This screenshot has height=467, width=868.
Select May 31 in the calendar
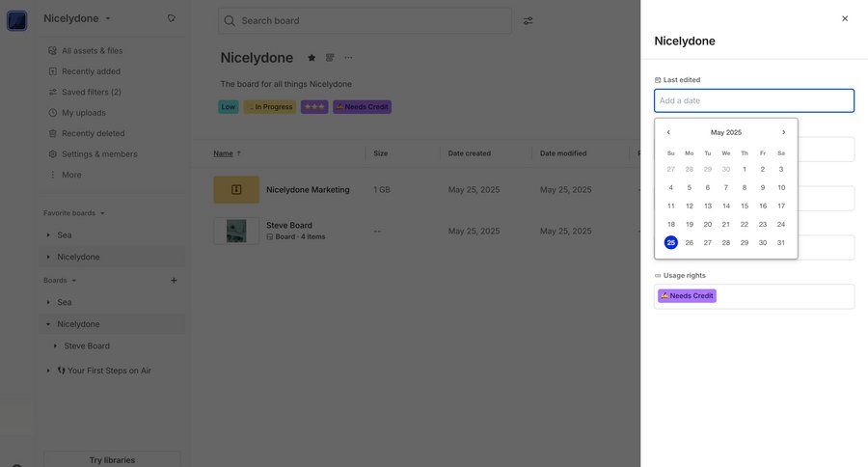(781, 242)
